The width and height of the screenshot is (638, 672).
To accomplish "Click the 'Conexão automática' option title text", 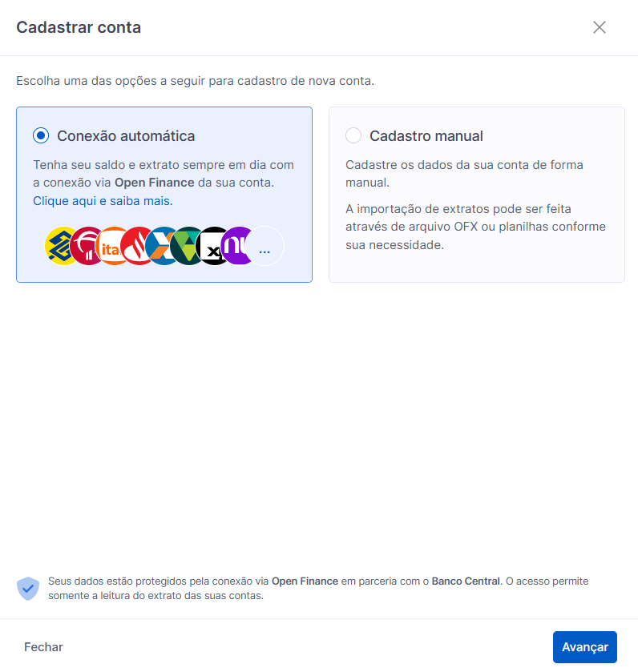I will click(x=126, y=136).
